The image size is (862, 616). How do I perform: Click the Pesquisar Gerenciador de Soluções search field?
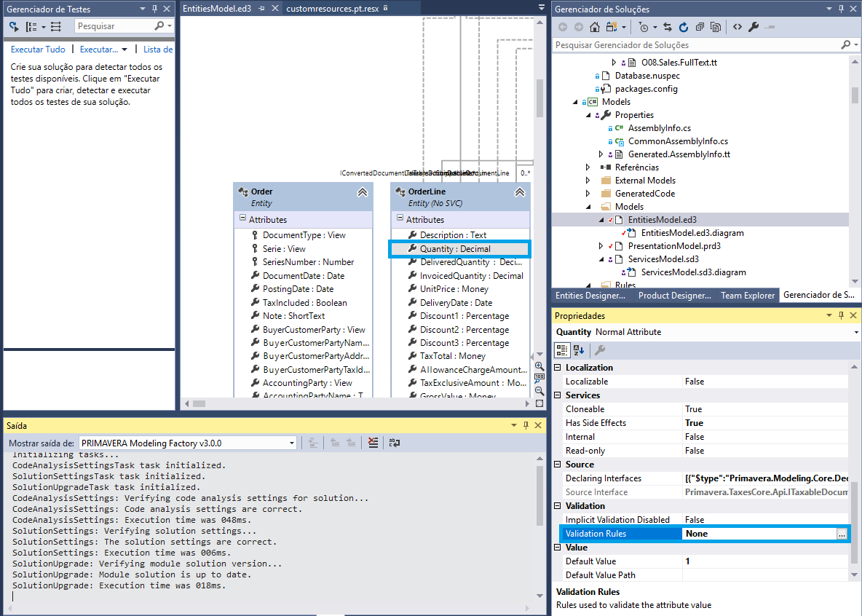[695, 44]
